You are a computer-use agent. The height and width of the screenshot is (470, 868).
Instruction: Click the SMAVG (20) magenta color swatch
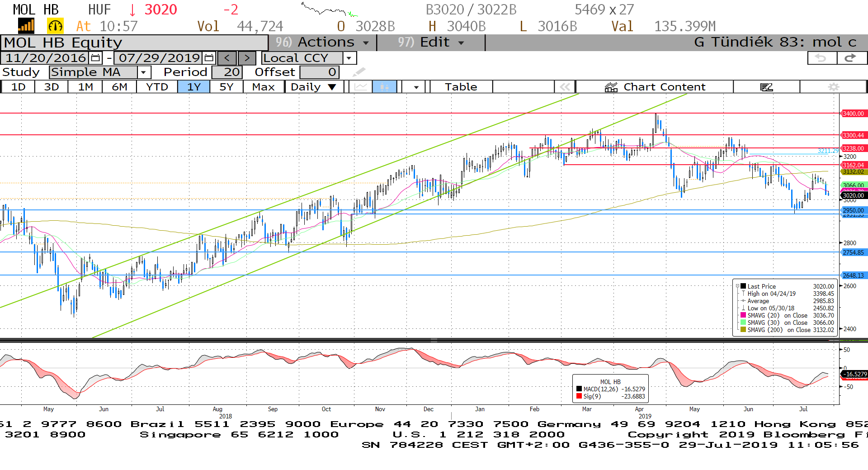point(743,315)
